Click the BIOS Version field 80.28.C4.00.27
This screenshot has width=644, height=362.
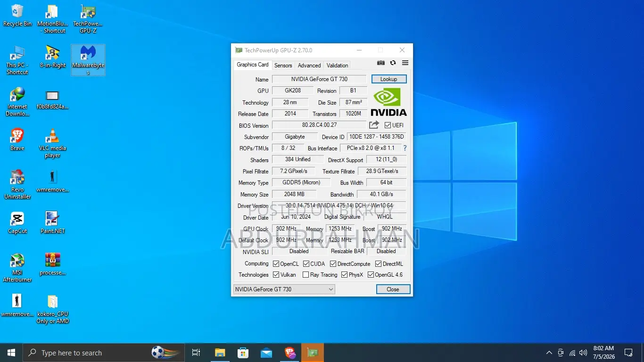(x=319, y=125)
